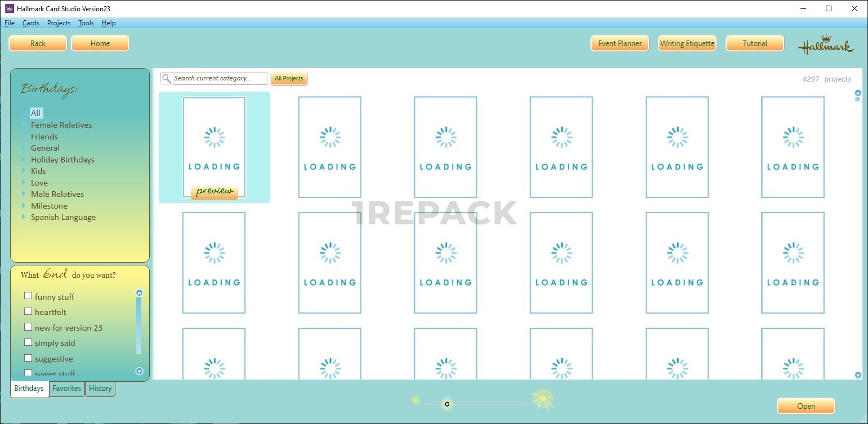
Task: Click large thumbnail size icon right of slider
Action: pos(543,399)
